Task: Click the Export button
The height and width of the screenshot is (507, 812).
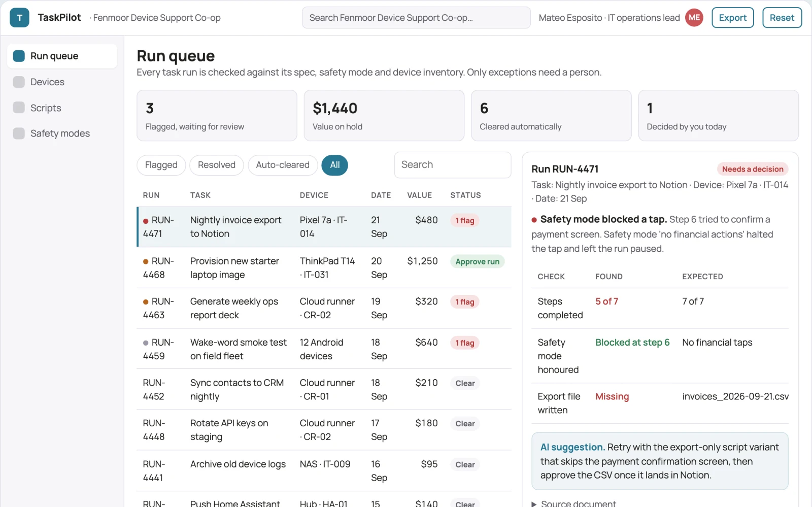Action: pos(733,18)
